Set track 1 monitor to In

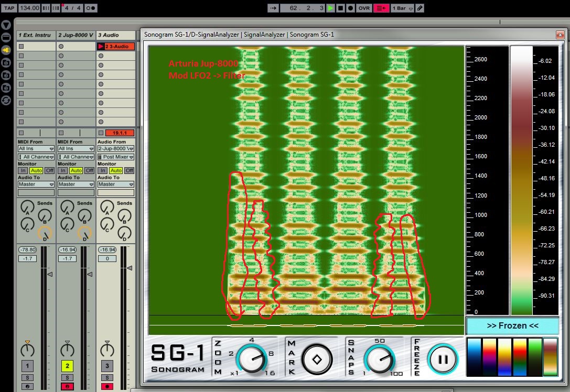coord(23,170)
